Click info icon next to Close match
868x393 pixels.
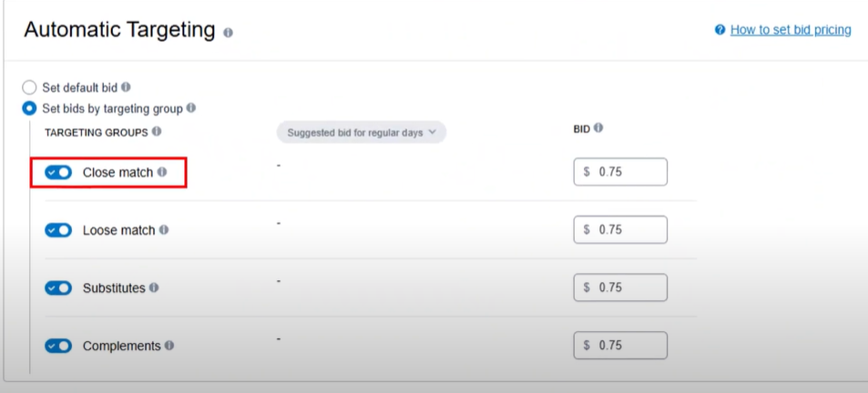coord(162,171)
